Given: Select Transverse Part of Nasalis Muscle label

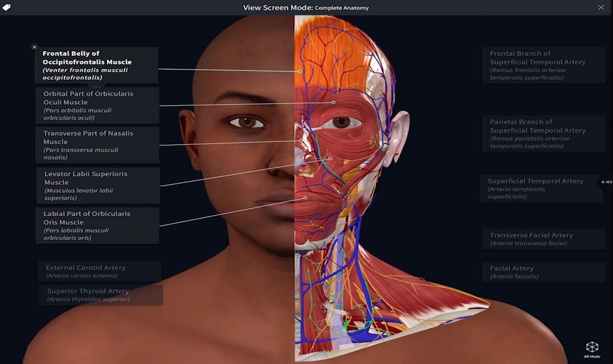Looking at the screenshot, I should (x=98, y=145).
